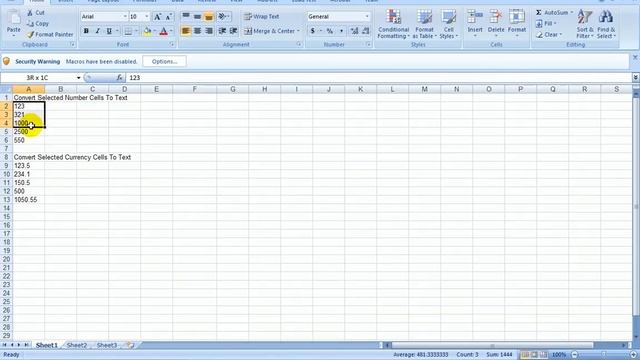
Task: Click the Paste clipboard icon
Action: click(x=13, y=18)
